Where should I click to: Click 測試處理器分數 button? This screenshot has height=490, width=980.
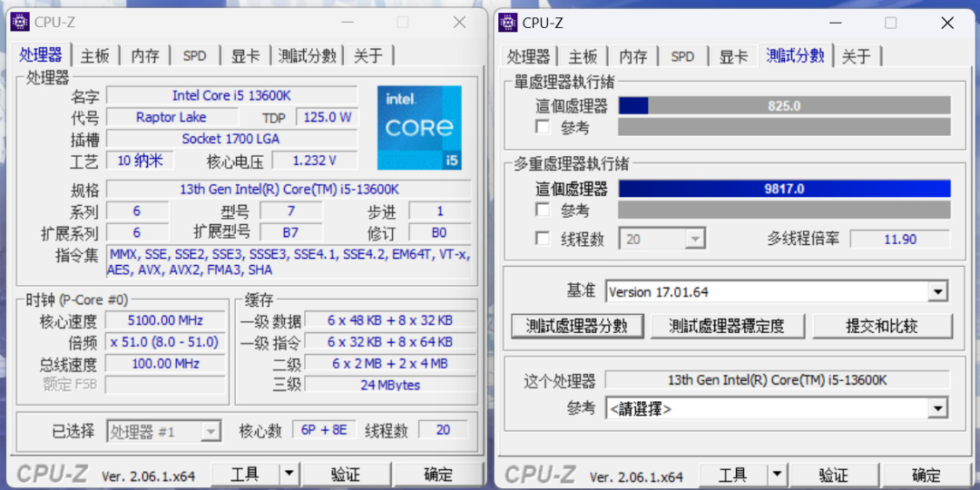tap(577, 326)
